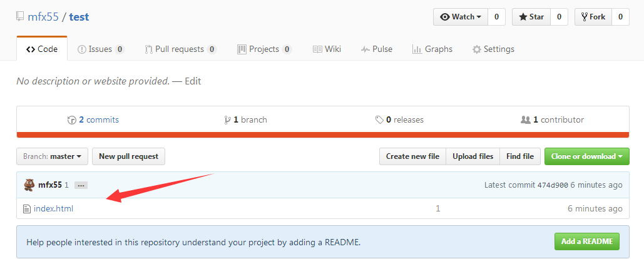View the fork count next to Fork
The height and width of the screenshot is (259, 644).
coord(621,17)
